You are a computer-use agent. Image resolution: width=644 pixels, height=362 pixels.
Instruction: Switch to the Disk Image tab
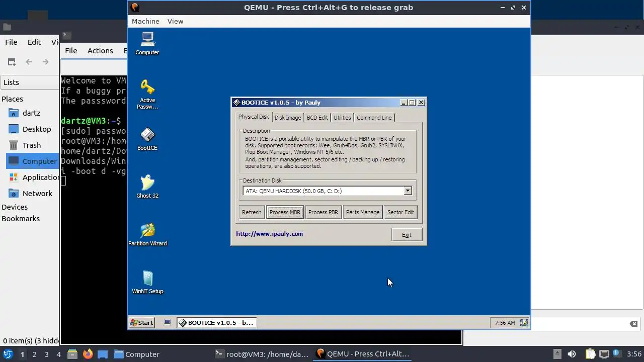point(288,118)
